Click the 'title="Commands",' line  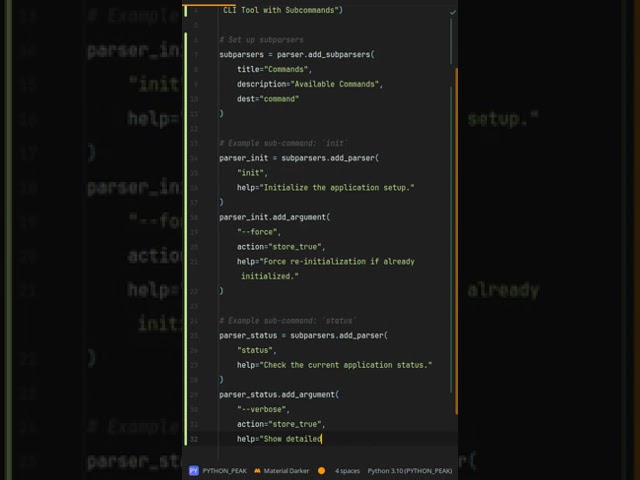274,69
